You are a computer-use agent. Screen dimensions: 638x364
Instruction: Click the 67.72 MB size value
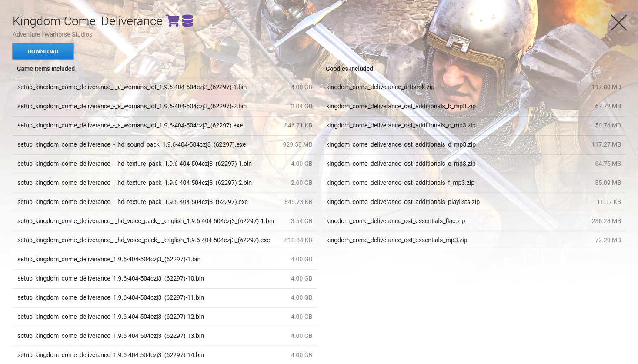click(608, 106)
